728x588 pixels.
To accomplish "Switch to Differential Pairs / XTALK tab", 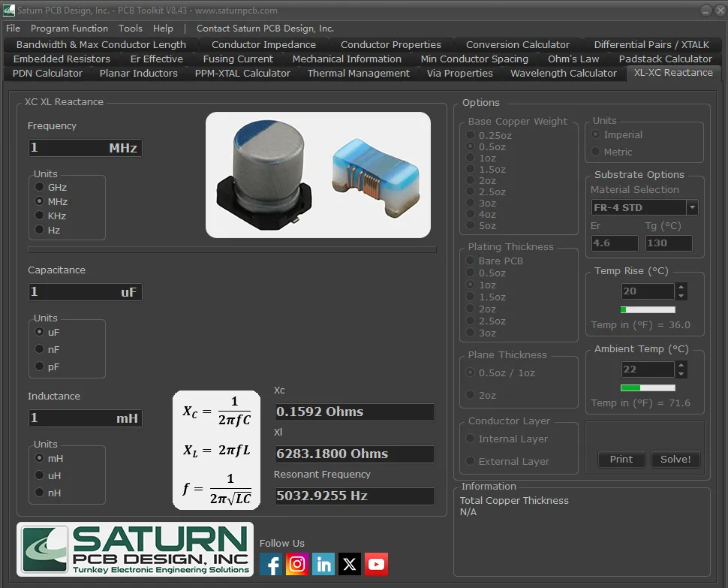I will pyautogui.click(x=651, y=44).
